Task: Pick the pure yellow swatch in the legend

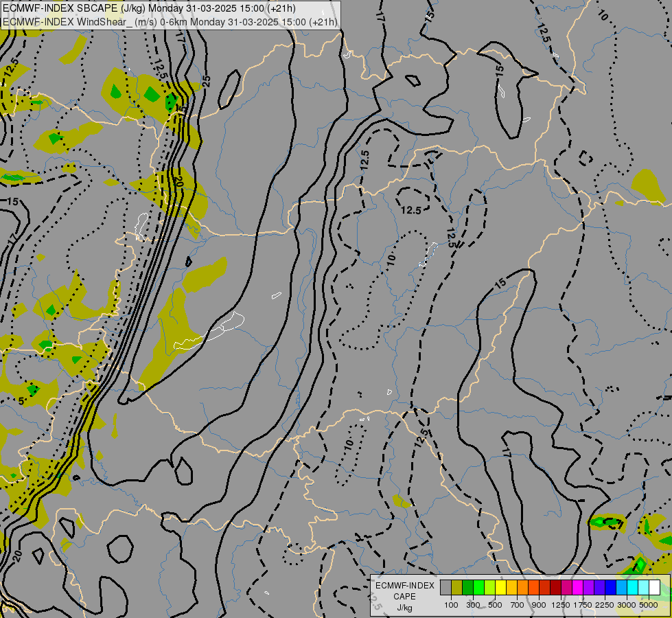Action: pos(500,588)
